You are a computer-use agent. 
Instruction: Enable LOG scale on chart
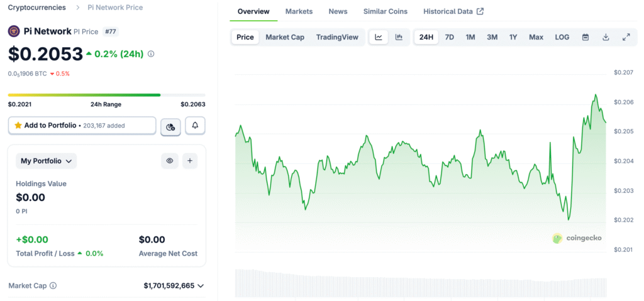562,37
